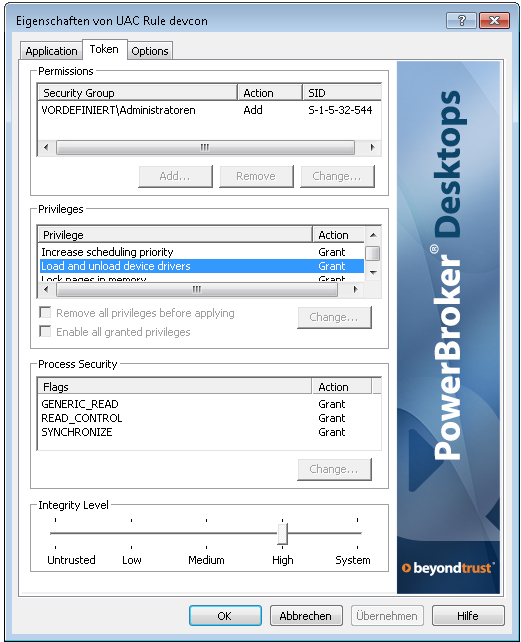Select the READ_CONTROL flag row
This screenshot has height=642, width=521.
209,418
